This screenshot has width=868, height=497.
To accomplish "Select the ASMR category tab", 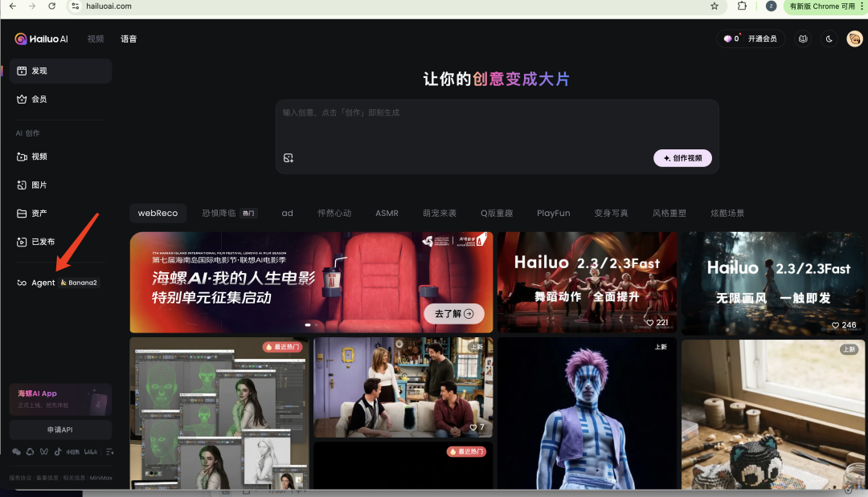I will coord(387,213).
